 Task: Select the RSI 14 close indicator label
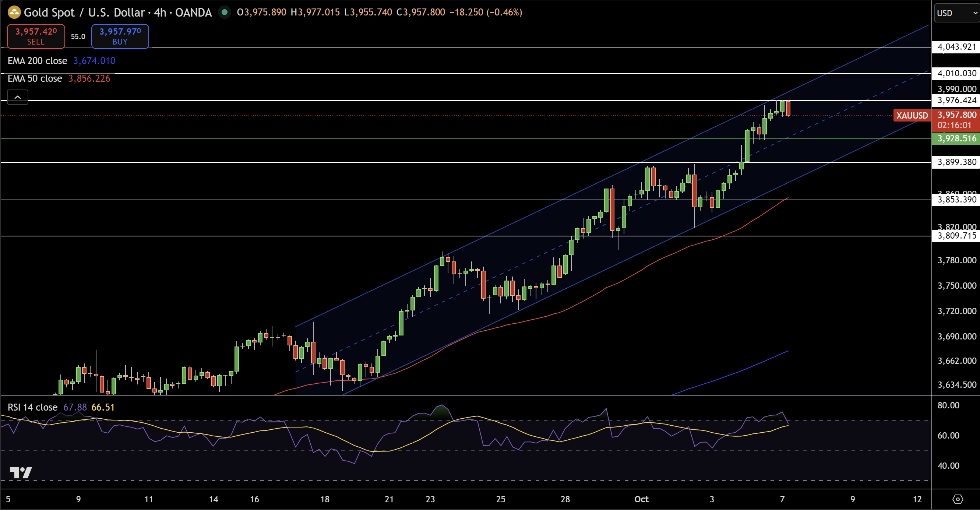pyautogui.click(x=32, y=407)
